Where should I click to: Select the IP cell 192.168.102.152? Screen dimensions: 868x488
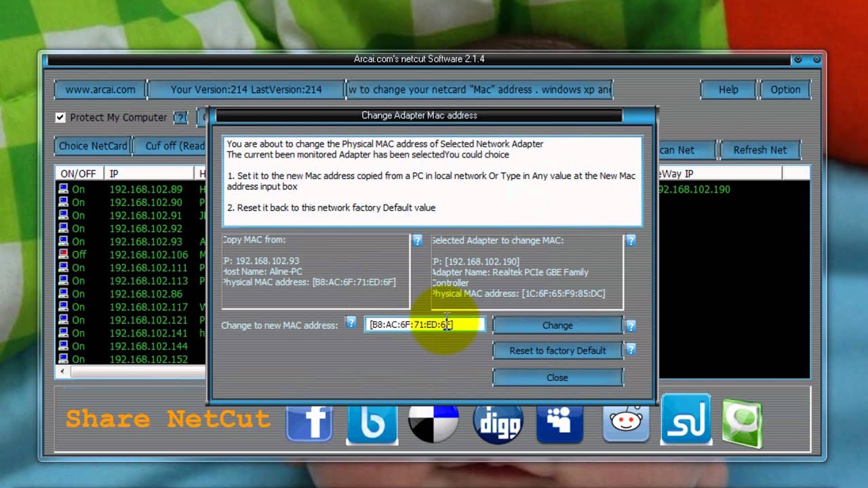tap(149, 359)
